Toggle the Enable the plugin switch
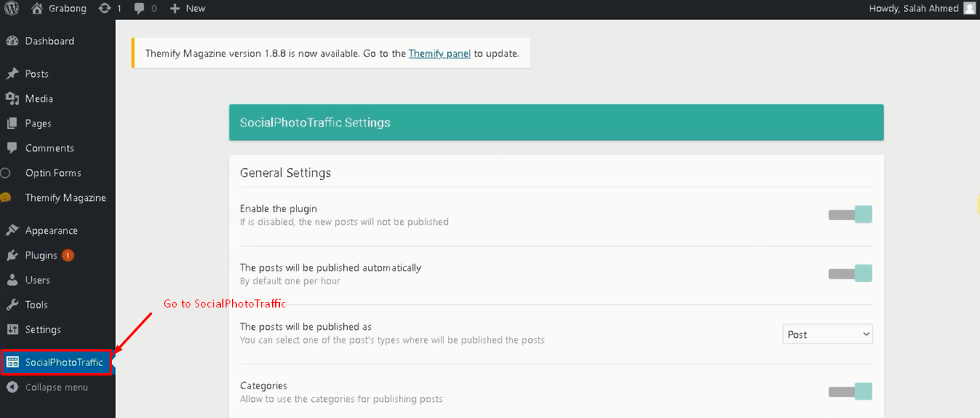Viewport: 980px width, 418px height. pyautogui.click(x=850, y=215)
